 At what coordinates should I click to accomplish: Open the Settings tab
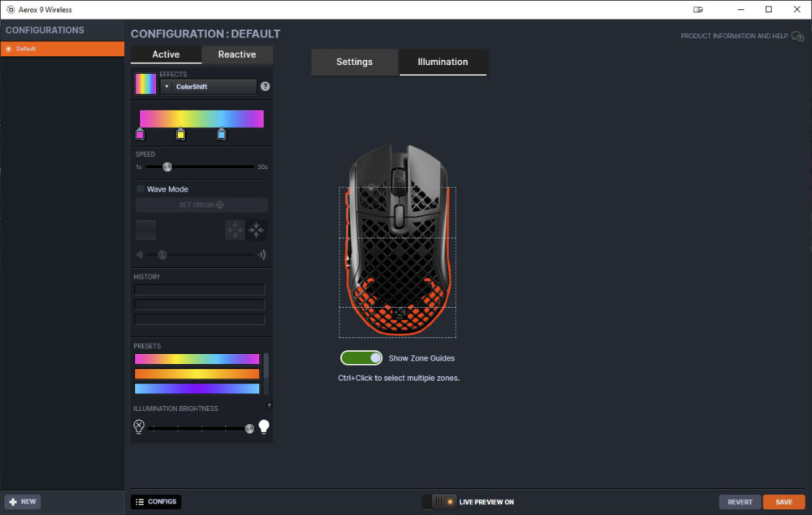click(354, 62)
